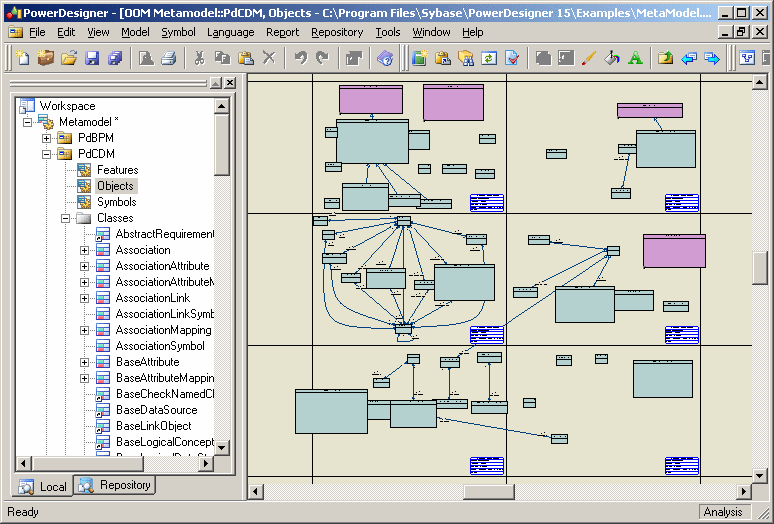
Task: Click the New Project briefcase icon
Action: (45, 58)
